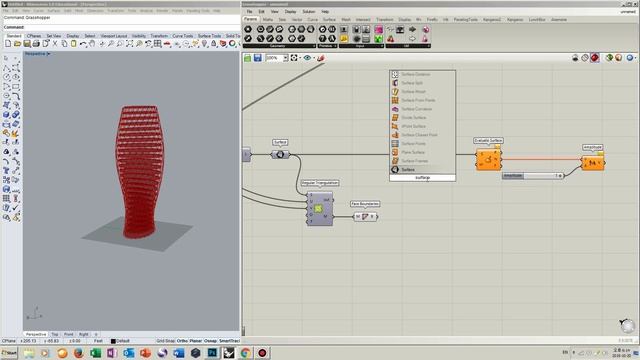Click the sketch pen icon on Grasshopper canvas toolbar
The height and width of the screenshot is (360, 640).
(321, 58)
